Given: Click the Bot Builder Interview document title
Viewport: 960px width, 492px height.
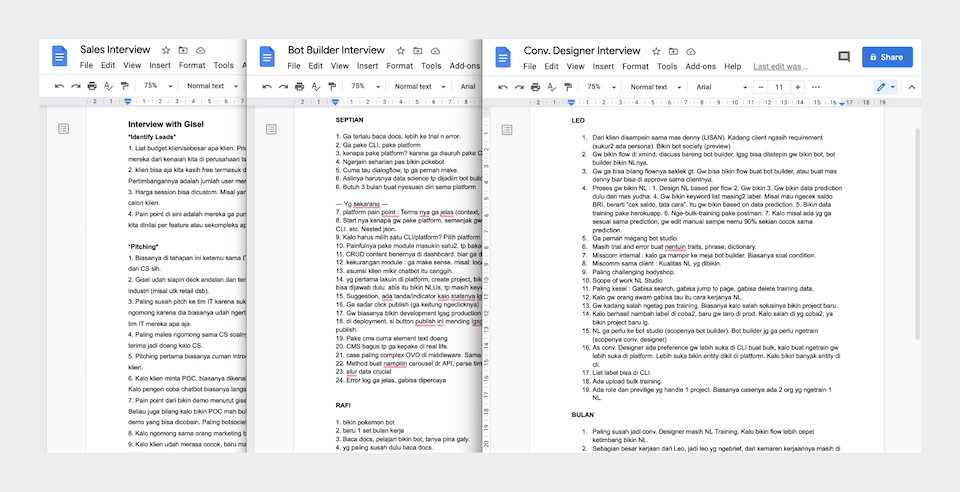Looking at the screenshot, I should [336, 50].
